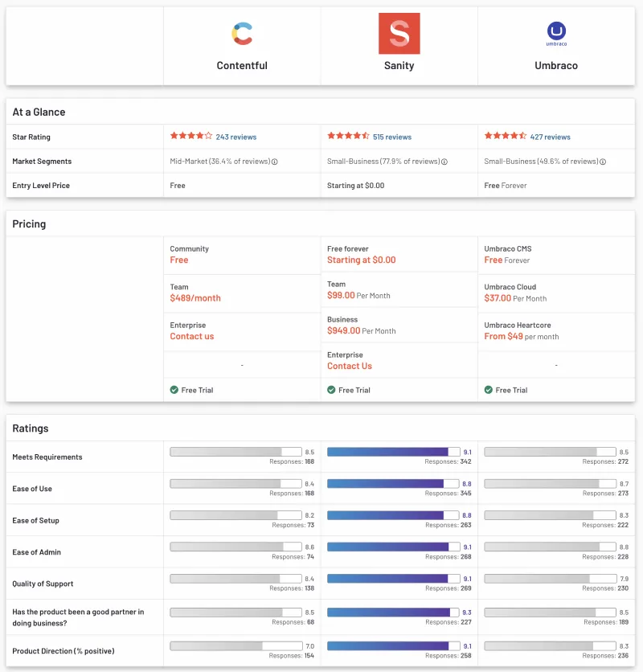Screen dimensions: 643x672
Task: Click Umbraco Responses: 236 text
Action: (x=605, y=656)
